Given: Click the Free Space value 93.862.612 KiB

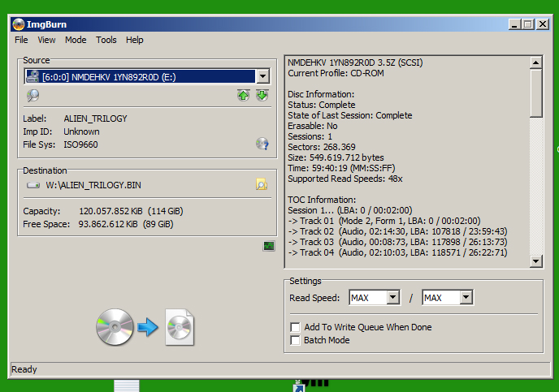Looking at the screenshot, I should pos(108,224).
